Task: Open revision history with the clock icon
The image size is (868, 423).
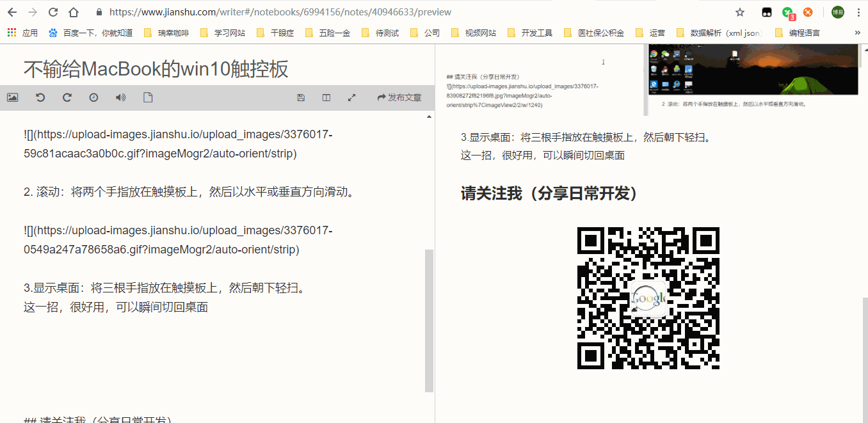Action: [93, 97]
